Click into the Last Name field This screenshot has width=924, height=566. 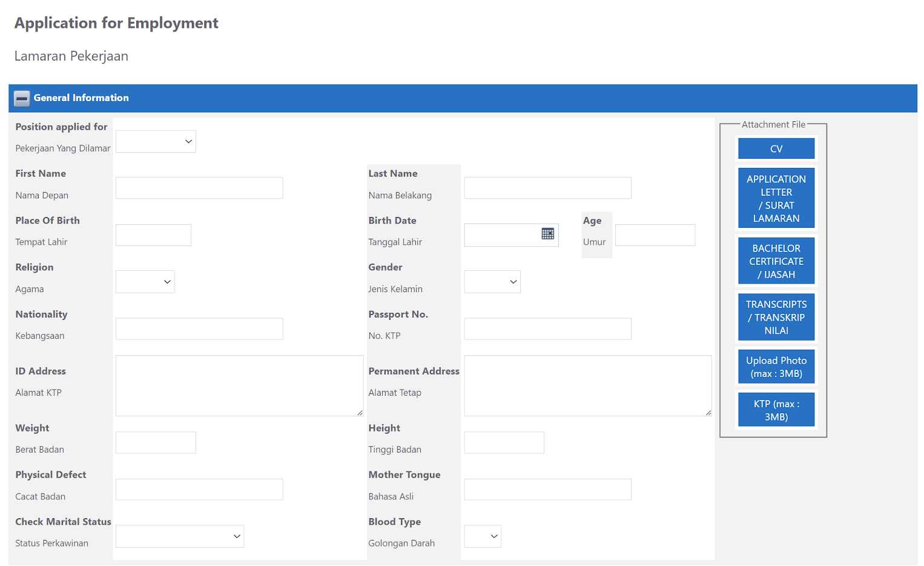click(547, 188)
